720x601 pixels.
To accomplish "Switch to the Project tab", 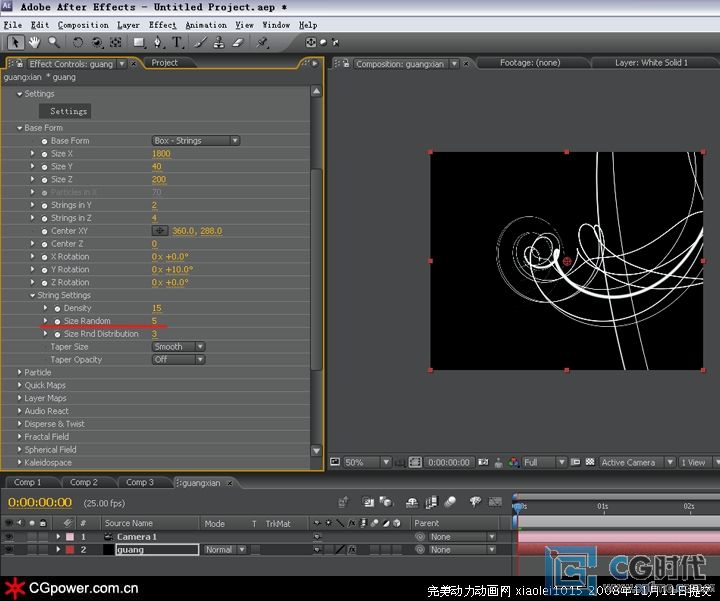I will [164, 63].
